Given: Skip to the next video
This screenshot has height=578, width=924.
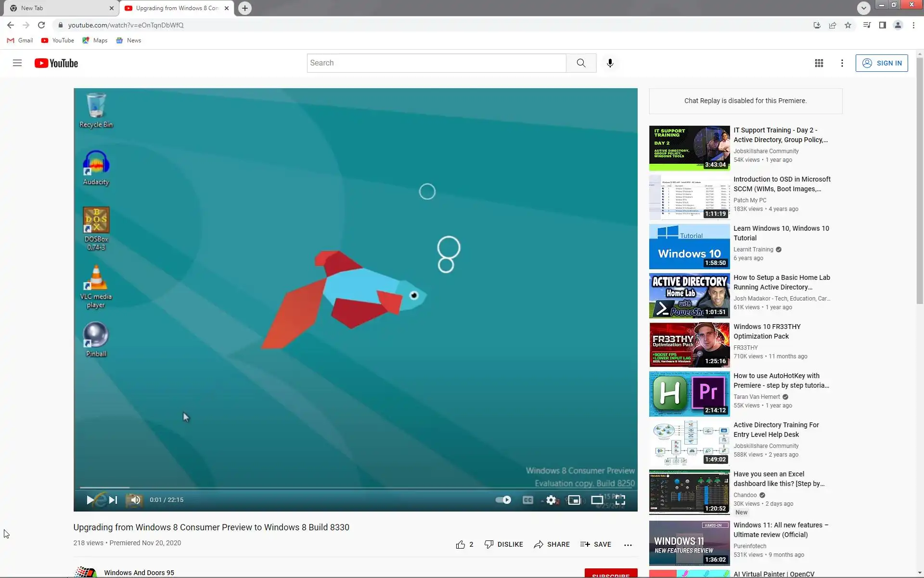Looking at the screenshot, I should 113,500.
